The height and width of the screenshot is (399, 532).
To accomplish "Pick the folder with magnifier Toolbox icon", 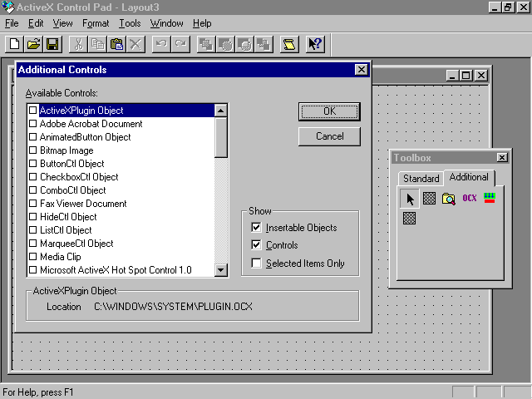I will point(449,199).
